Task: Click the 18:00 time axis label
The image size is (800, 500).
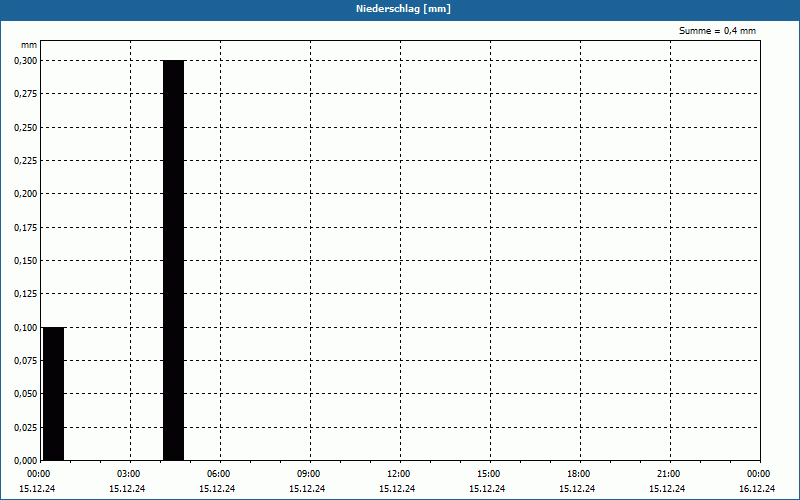Action: coord(578,474)
